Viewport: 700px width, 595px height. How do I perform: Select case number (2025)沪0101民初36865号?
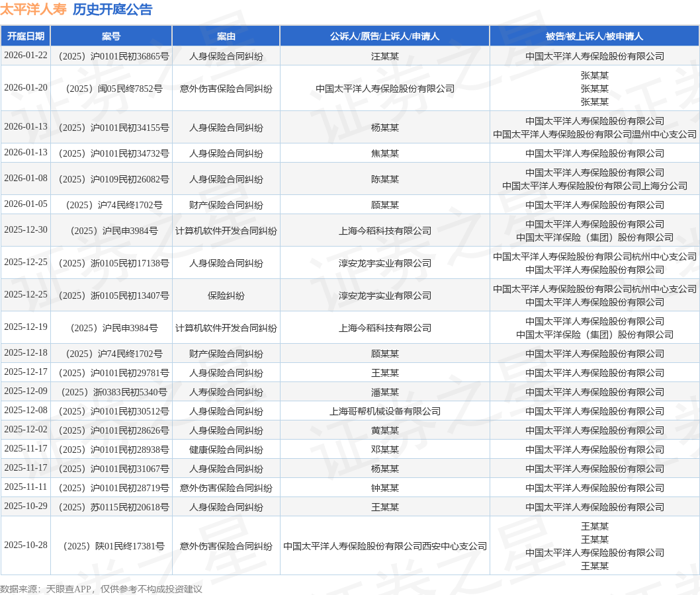point(114,57)
